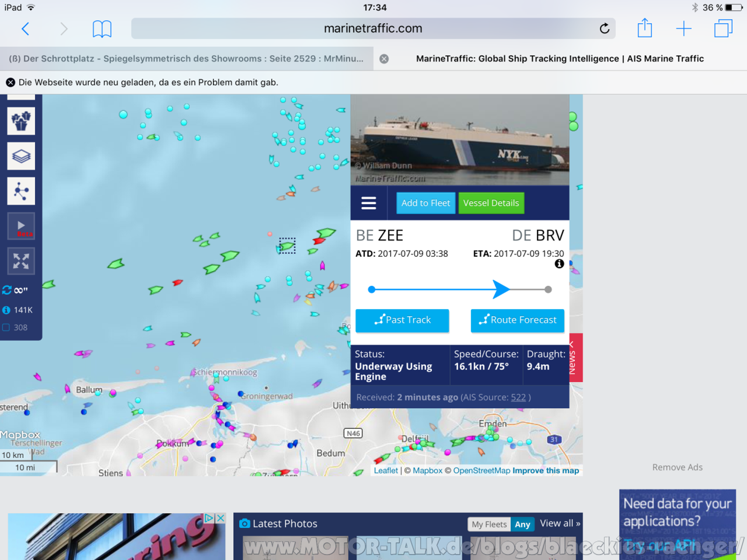Open Vessel Details

pos(491,203)
